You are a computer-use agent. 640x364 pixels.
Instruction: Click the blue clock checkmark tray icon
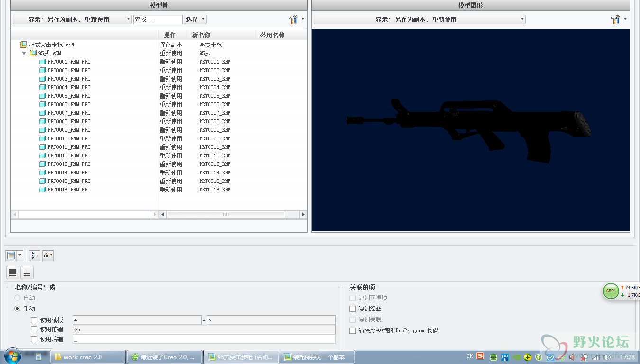point(550,357)
